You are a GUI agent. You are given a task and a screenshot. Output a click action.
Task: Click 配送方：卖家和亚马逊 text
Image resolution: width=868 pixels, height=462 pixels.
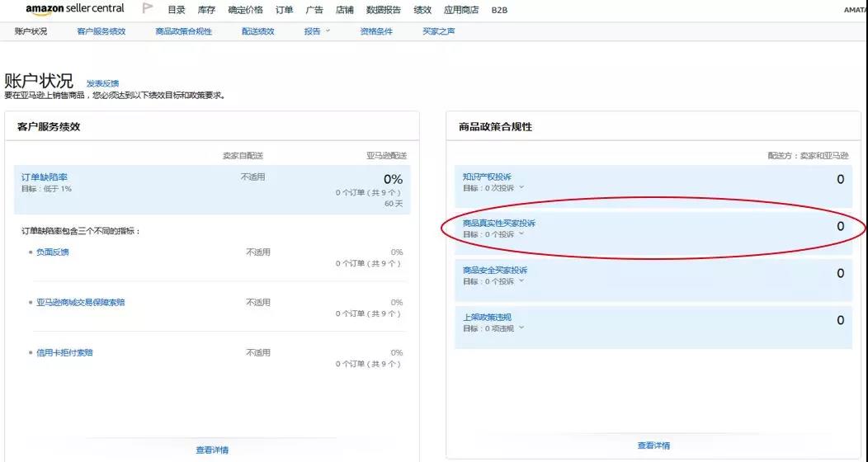point(809,156)
